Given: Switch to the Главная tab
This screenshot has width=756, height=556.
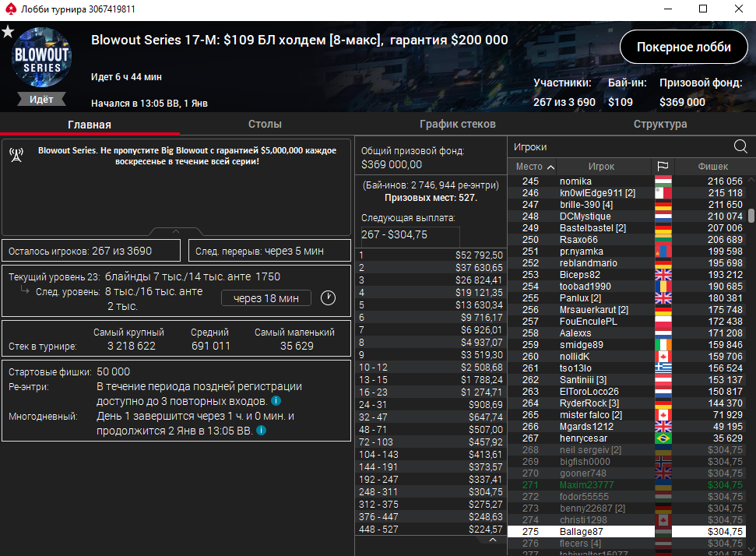Looking at the screenshot, I should tap(90, 125).
